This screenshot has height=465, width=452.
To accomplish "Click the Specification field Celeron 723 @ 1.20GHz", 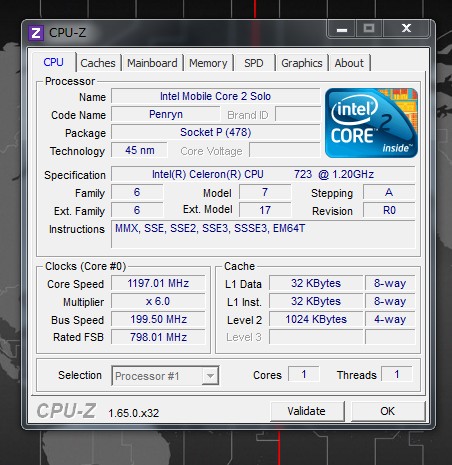I will click(263, 174).
